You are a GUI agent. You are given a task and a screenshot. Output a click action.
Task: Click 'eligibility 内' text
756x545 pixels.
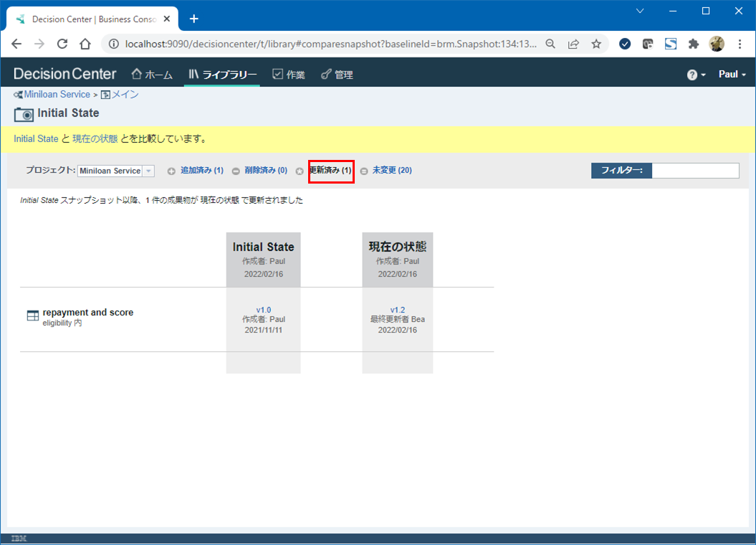point(62,323)
